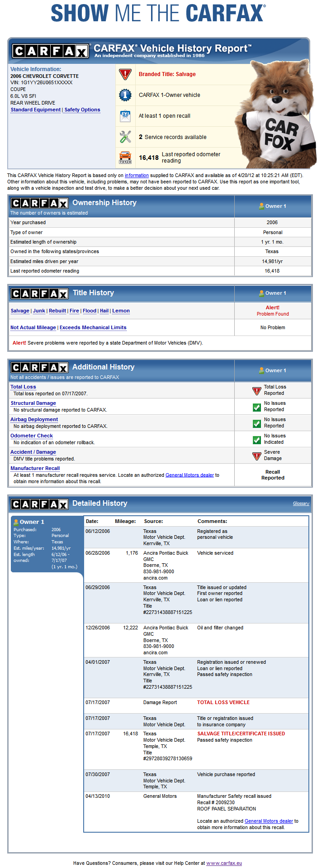Image resolution: width=317 pixels, height=868 pixels.
Task: Click the 'Alert! Problem Found' cell
Action: click(x=273, y=311)
